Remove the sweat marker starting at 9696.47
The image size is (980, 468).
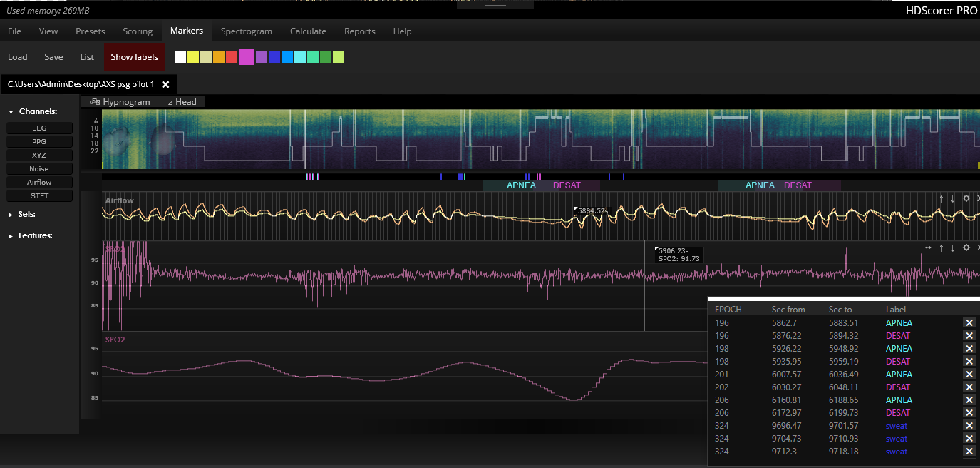pyautogui.click(x=969, y=426)
